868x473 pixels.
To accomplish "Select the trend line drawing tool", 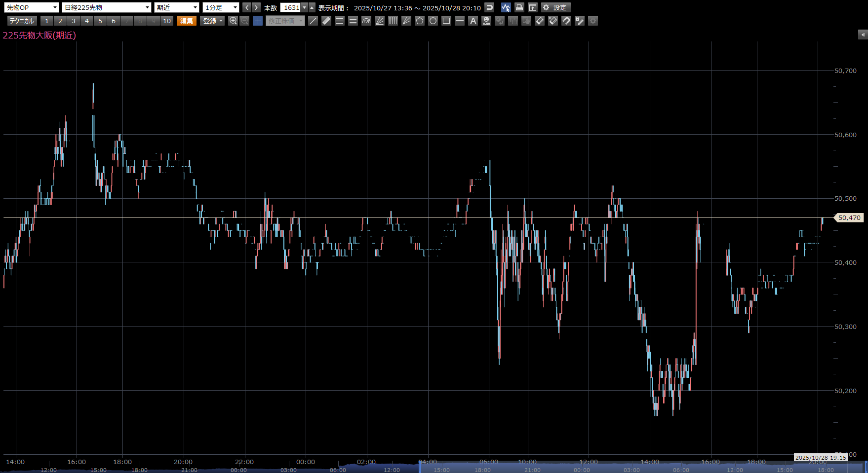I will 313,21.
